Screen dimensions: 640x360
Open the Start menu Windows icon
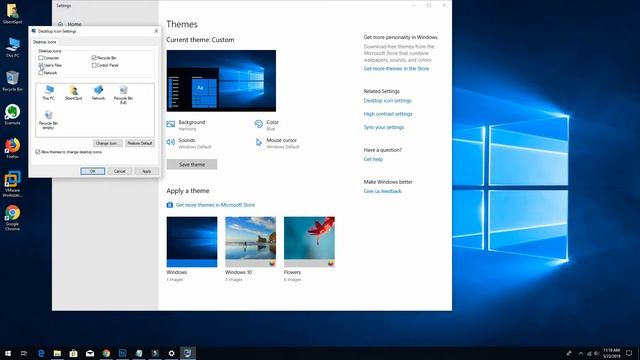[8, 353]
